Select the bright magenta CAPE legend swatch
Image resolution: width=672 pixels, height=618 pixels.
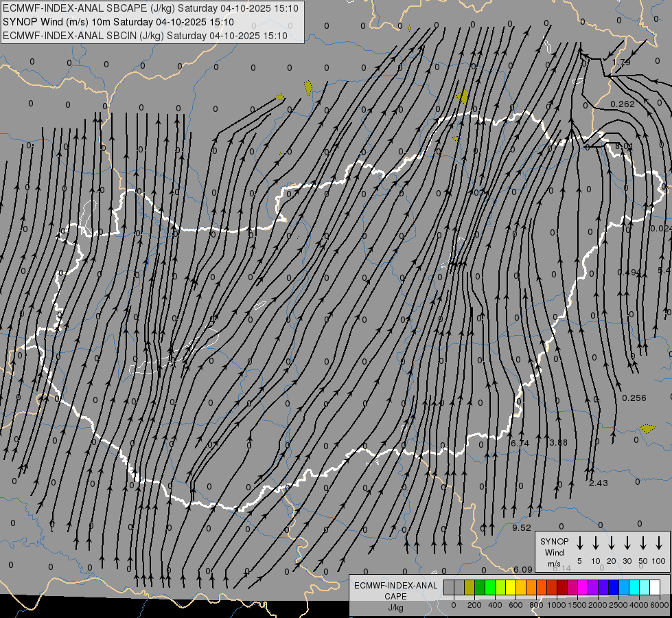(x=583, y=587)
